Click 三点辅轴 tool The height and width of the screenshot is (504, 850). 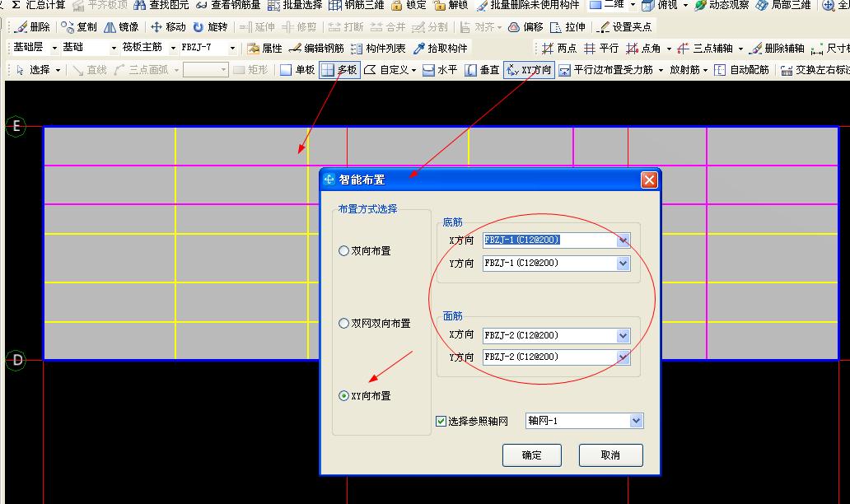(x=707, y=49)
